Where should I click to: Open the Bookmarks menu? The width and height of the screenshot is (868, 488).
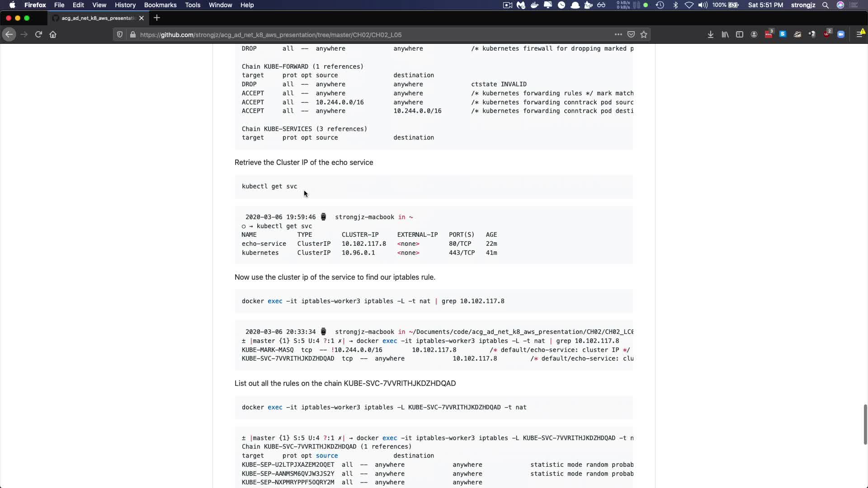(160, 5)
